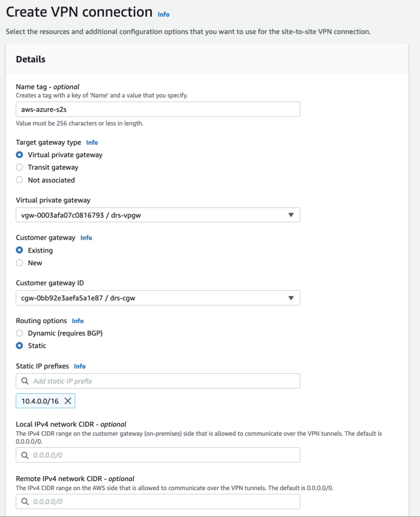Open the Customer gateway ID dropdown
The image size is (420, 517).
coord(291,298)
